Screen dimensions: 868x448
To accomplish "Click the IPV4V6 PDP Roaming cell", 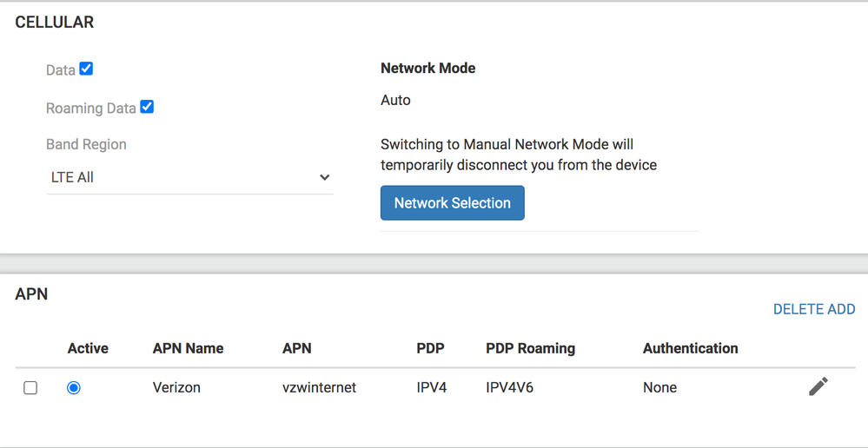I will click(509, 388).
